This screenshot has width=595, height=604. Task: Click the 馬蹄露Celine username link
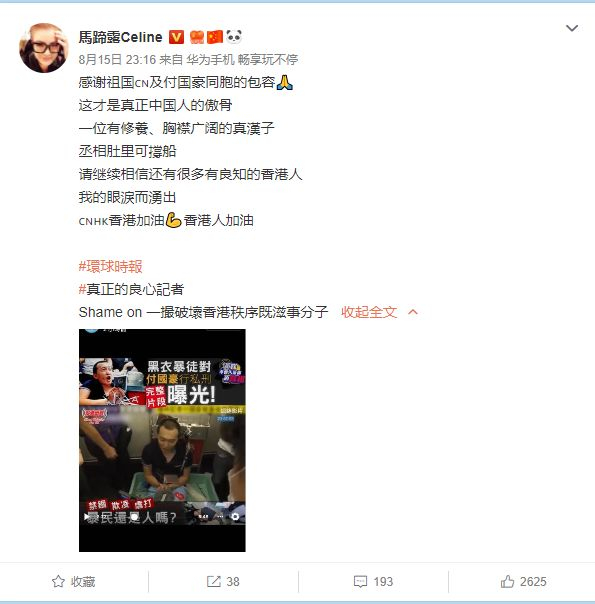(x=121, y=37)
